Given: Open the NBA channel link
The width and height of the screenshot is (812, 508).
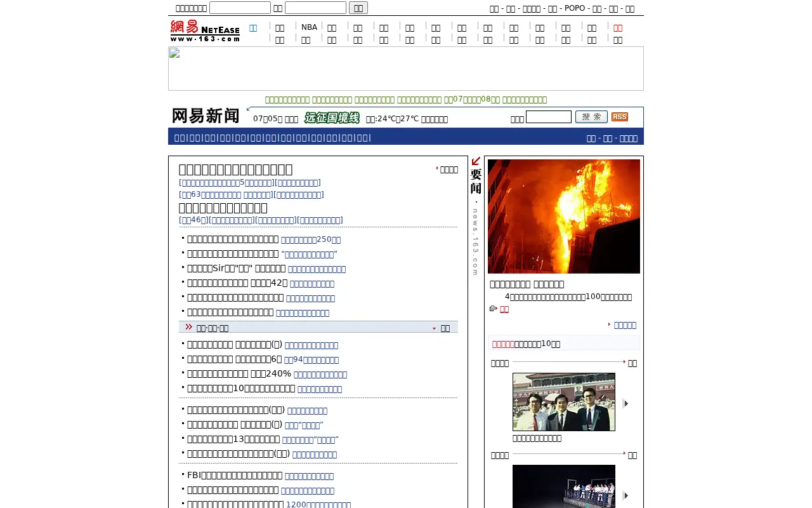Looking at the screenshot, I should click(x=309, y=27).
